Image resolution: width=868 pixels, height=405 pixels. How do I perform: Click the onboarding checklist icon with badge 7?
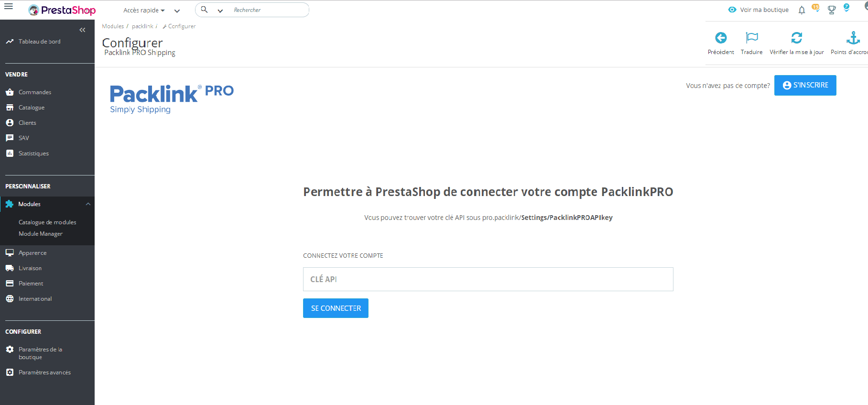tap(846, 10)
